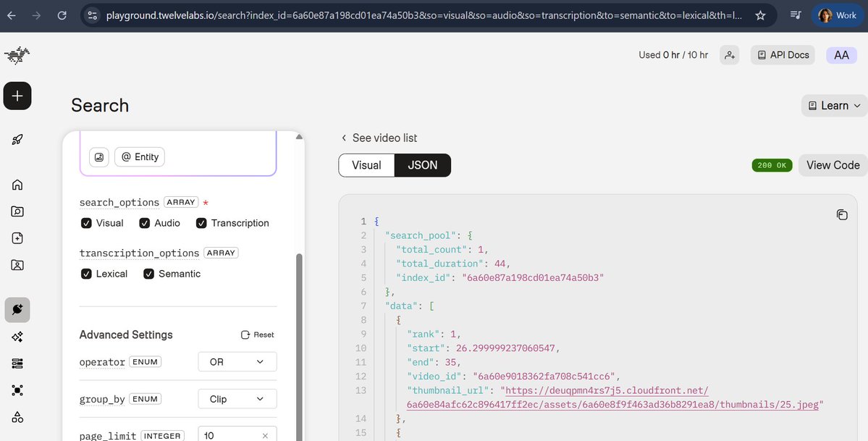Open the Work profile in Chrome

[x=838, y=15]
